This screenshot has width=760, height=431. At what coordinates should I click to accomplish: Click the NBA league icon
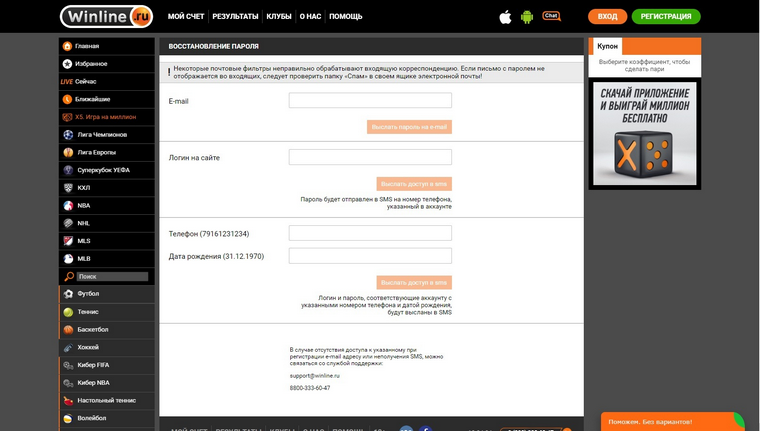click(x=68, y=206)
